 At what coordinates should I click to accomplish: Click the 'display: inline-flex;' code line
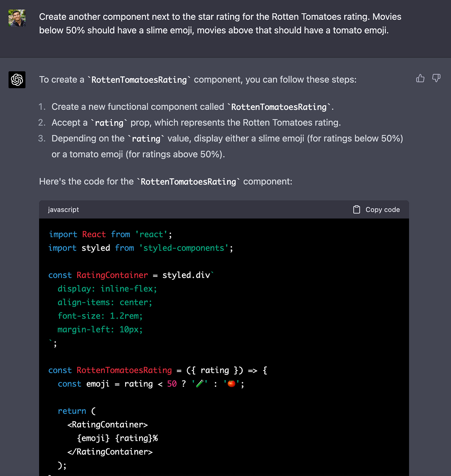click(x=107, y=289)
